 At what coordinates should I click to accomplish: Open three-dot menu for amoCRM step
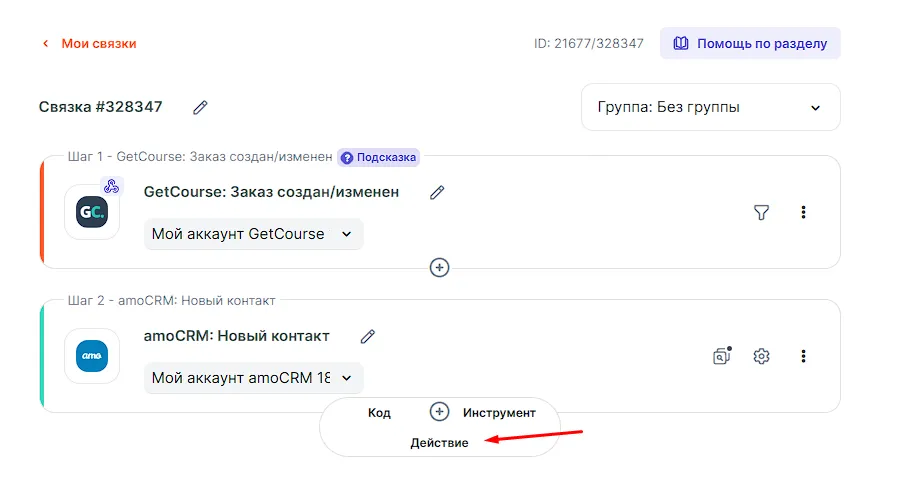(803, 356)
